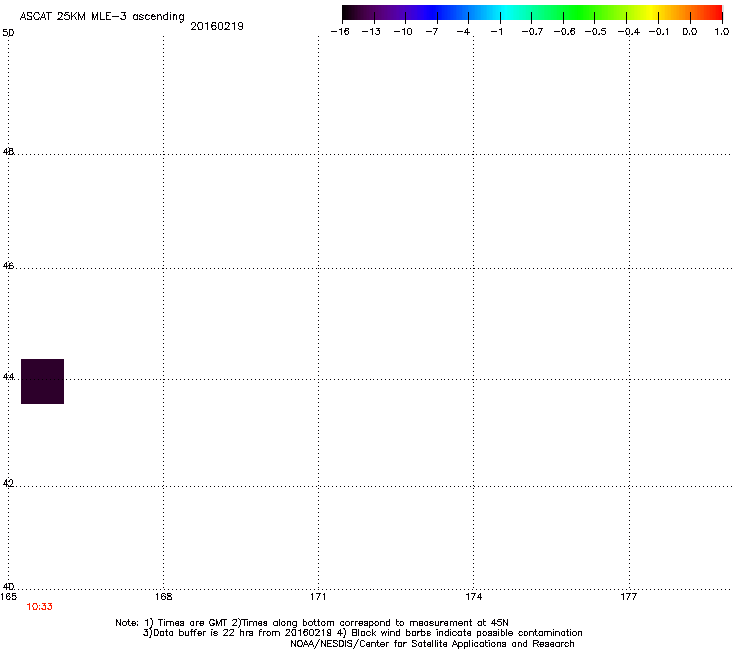
Task: Click the red 10:33 time label
Action: click(40, 607)
